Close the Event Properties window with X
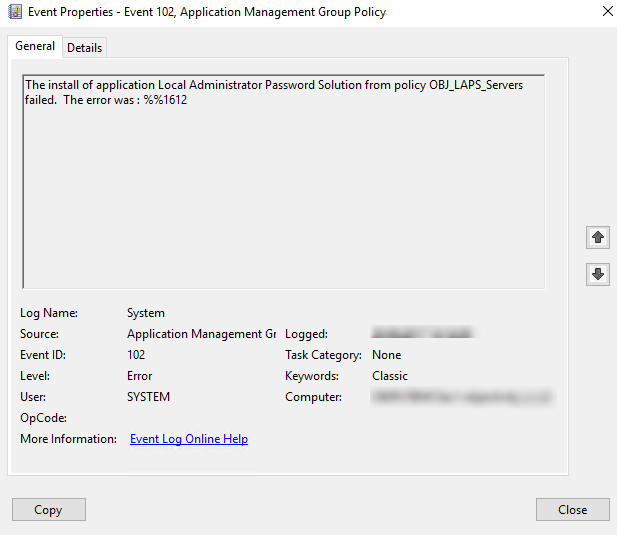Screen dimensions: 617x535 pos(608,11)
